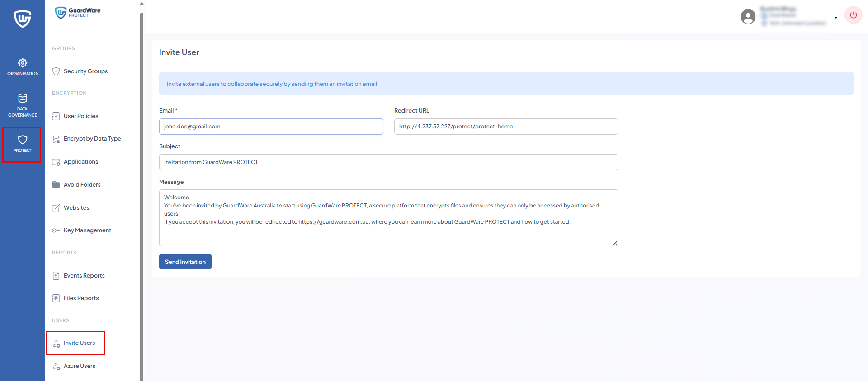Click the red power logout icon

[853, 15]
